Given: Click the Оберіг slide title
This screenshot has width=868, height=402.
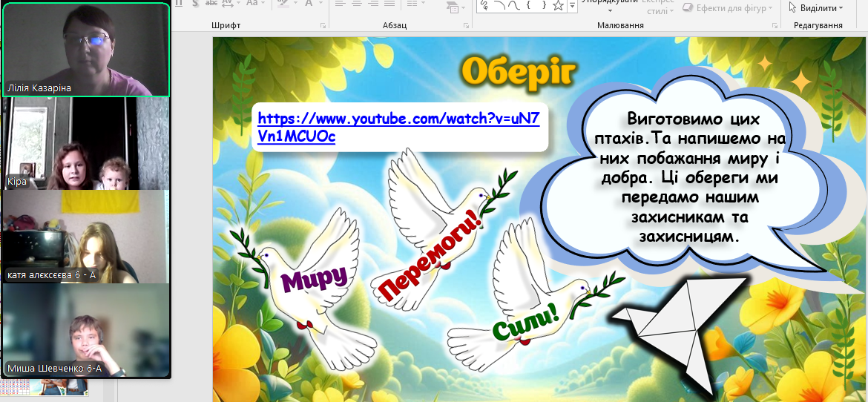Looking at the screenshot, I should click(519, 72).
